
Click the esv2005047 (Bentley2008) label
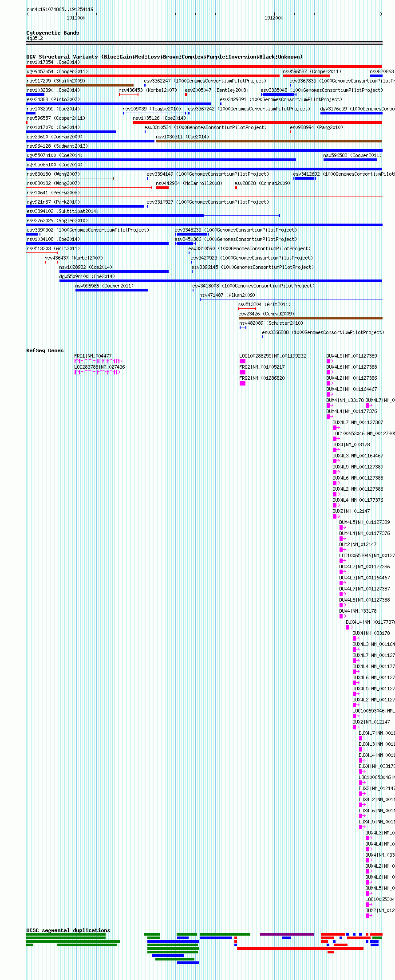pyautogui.click(x=217, y=90)
